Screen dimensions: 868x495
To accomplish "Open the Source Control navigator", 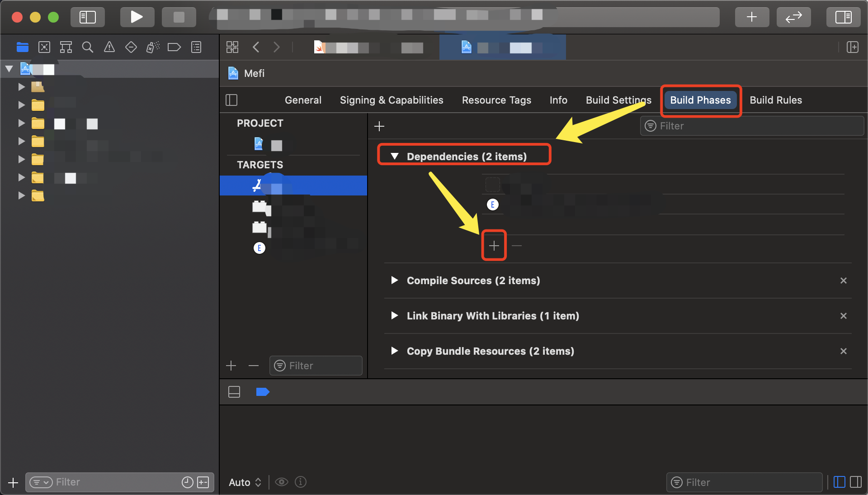I will [44, 47].
